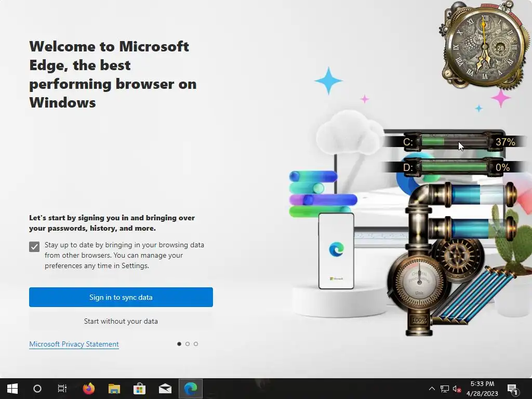Open Task View from the taskbar
This screenshot has width=532, height=399.
tap(62, 389)
